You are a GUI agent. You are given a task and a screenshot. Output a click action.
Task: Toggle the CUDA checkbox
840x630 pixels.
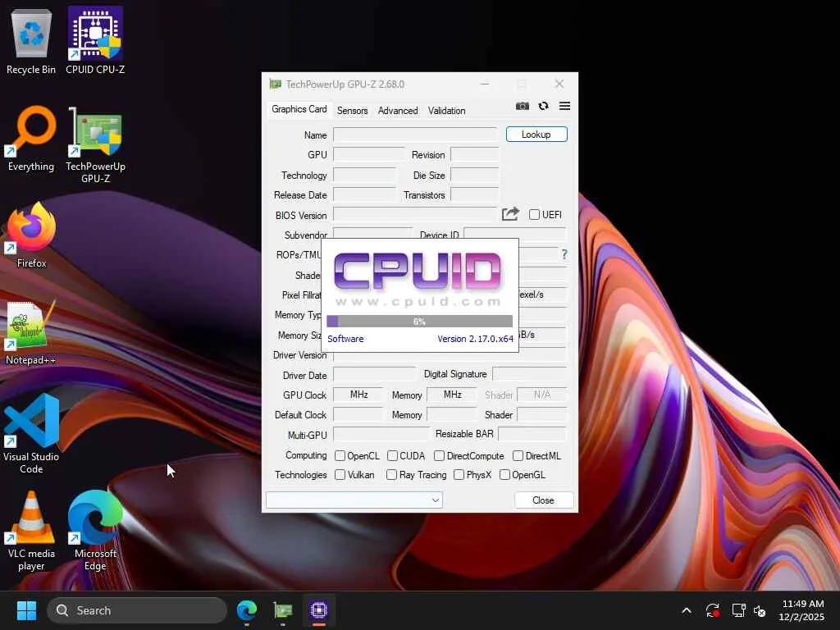point(392,455)
